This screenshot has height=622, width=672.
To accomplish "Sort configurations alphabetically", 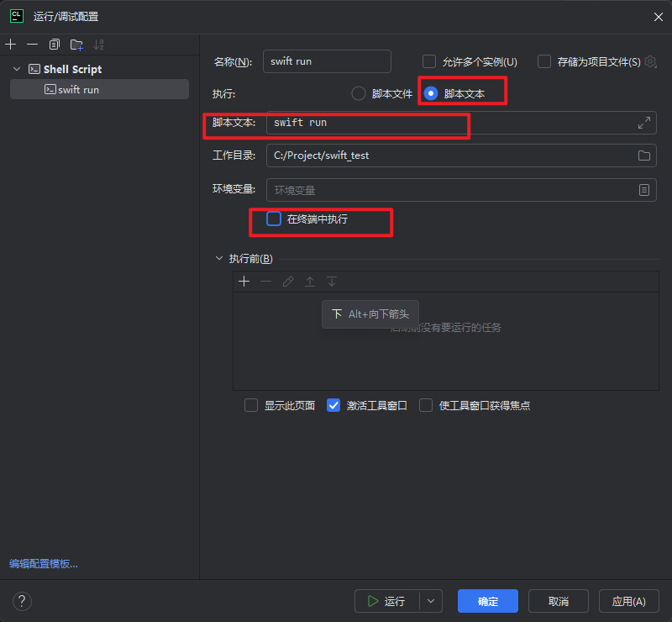I will click(98, 44).
